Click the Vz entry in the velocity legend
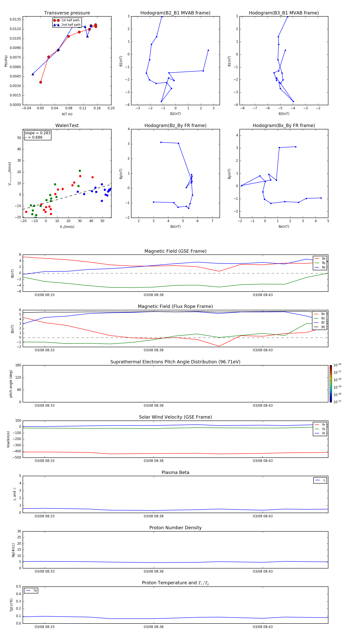The width and height of the screenshot is (351, 644). click(x=320, y=433)
